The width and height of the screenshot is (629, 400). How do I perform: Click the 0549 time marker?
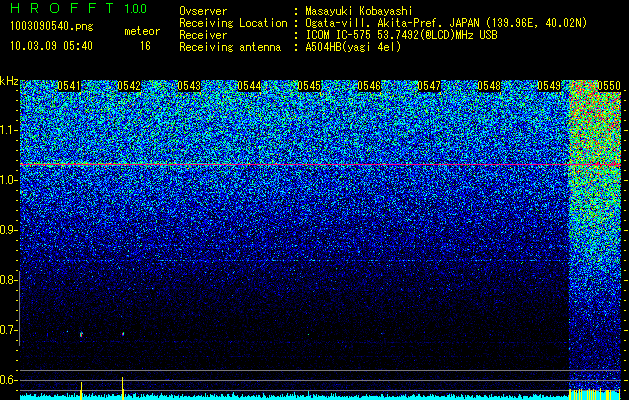(x=549, y=86)
